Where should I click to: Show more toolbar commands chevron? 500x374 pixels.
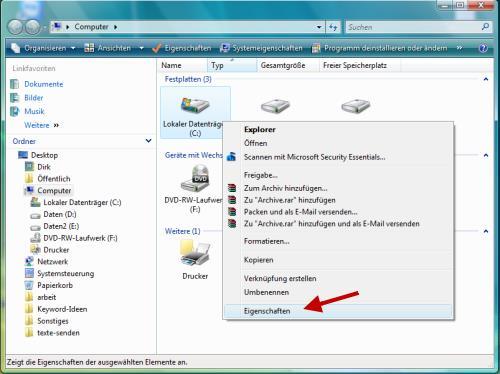[x=460, y=48]
